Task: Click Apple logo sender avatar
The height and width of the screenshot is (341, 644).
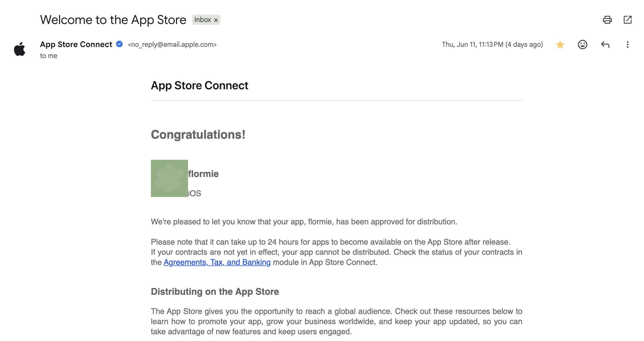Action: (20, 49)
